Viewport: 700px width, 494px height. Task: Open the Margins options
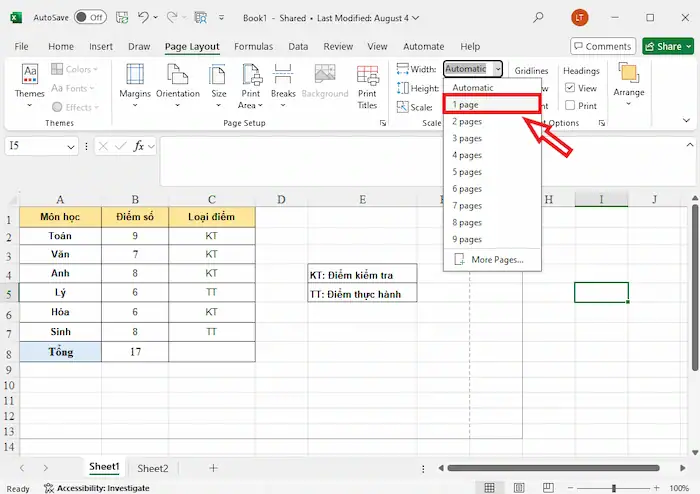tap(135, 84)
